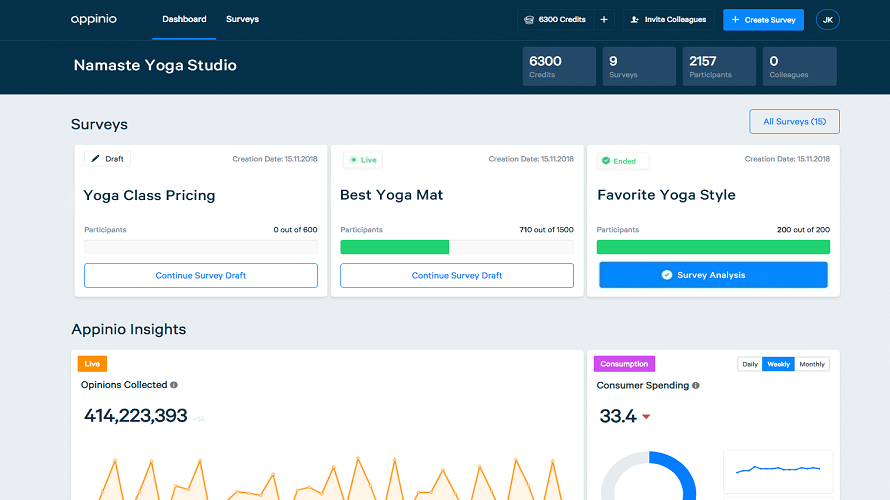Click the 9 Surveys stat tile
Viewport: 890px width, 500px height.
(639, 66)
